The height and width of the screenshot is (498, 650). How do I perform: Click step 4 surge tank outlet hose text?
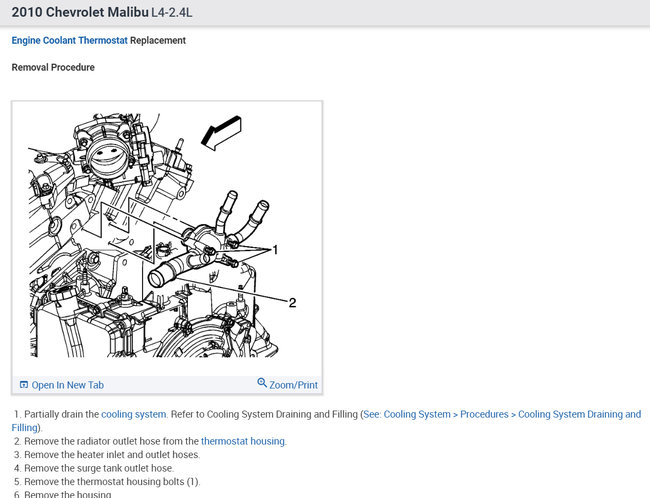point(99,468)
